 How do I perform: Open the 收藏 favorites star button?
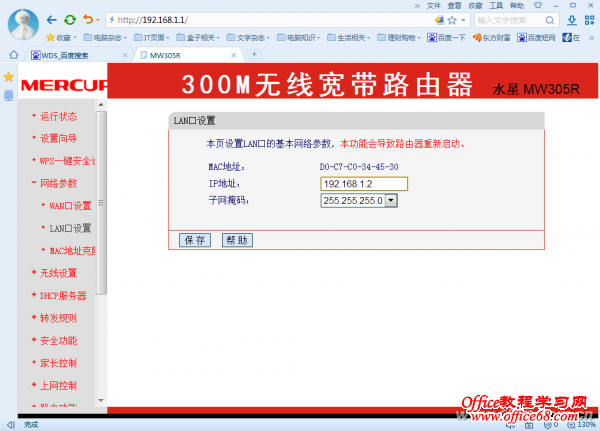[60, 37]
